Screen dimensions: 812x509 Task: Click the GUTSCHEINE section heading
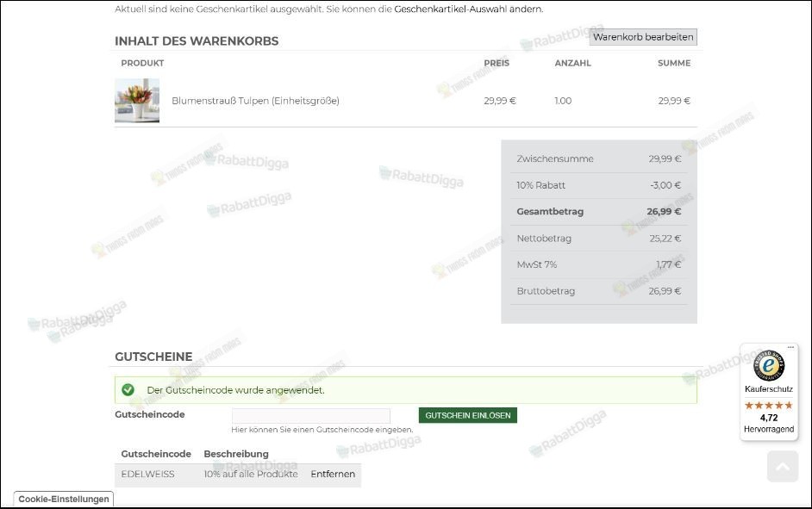point(153,357)
